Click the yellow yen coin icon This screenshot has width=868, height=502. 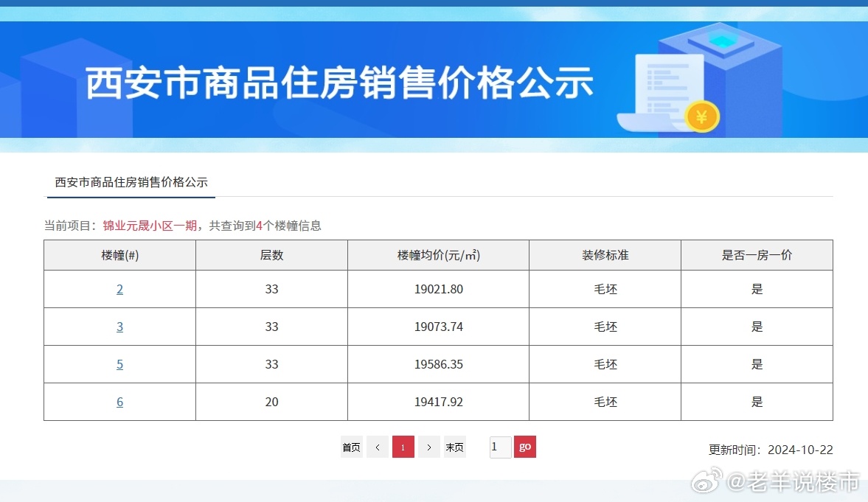pyautogui.click(x=701, y=116)
